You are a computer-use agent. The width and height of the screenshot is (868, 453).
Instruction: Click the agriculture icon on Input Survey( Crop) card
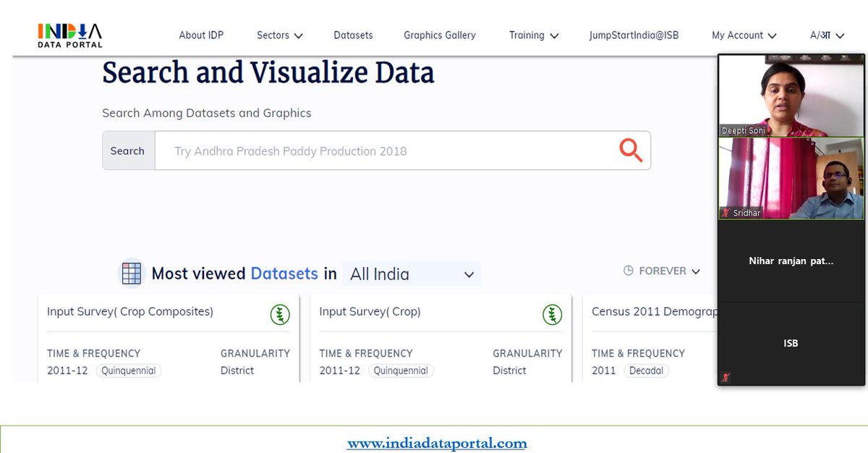point(552,314)
